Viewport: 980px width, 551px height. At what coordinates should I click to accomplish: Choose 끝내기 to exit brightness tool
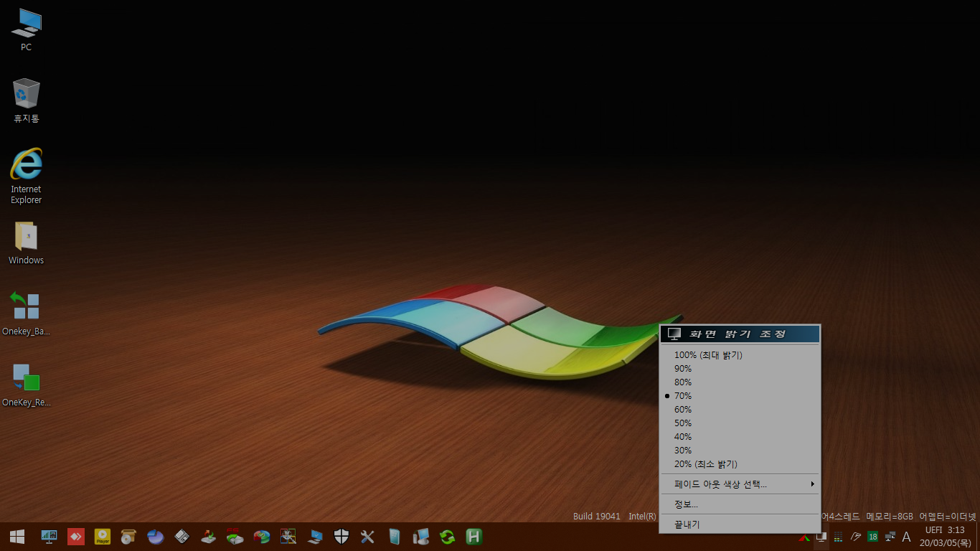click(x=740, y=524)
